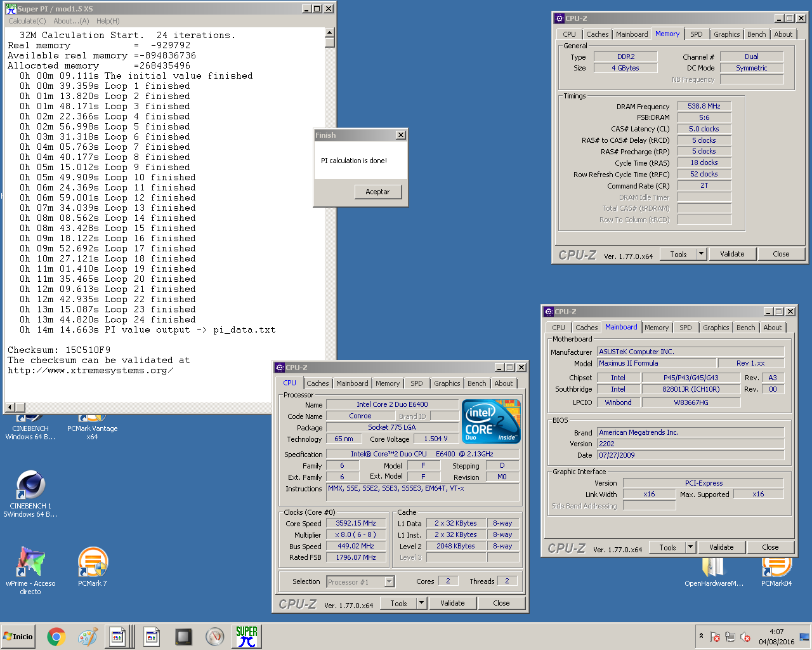This screenshot has width=812, height=650.
Task: Click the muted volume tray icon
Action: 745,637
